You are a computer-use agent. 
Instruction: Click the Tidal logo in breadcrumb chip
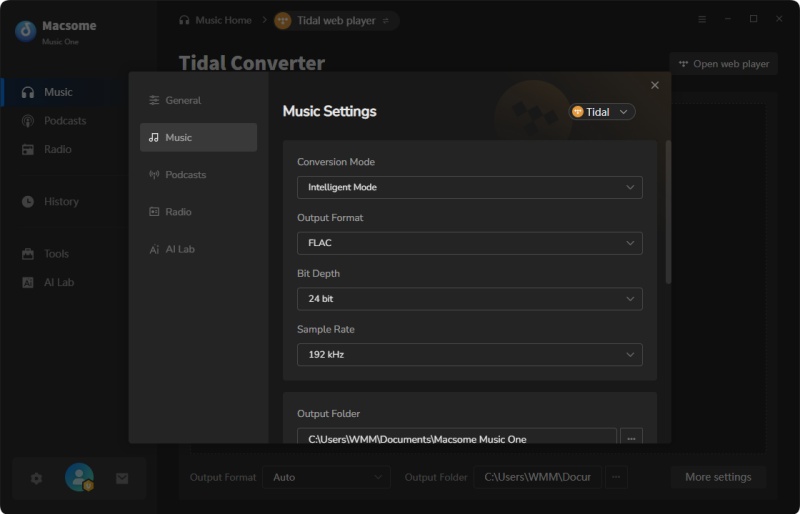click(x=283, y=20)
